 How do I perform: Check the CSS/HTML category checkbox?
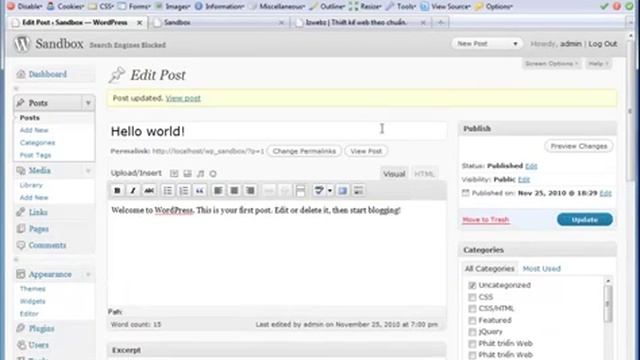coord(472,309)
